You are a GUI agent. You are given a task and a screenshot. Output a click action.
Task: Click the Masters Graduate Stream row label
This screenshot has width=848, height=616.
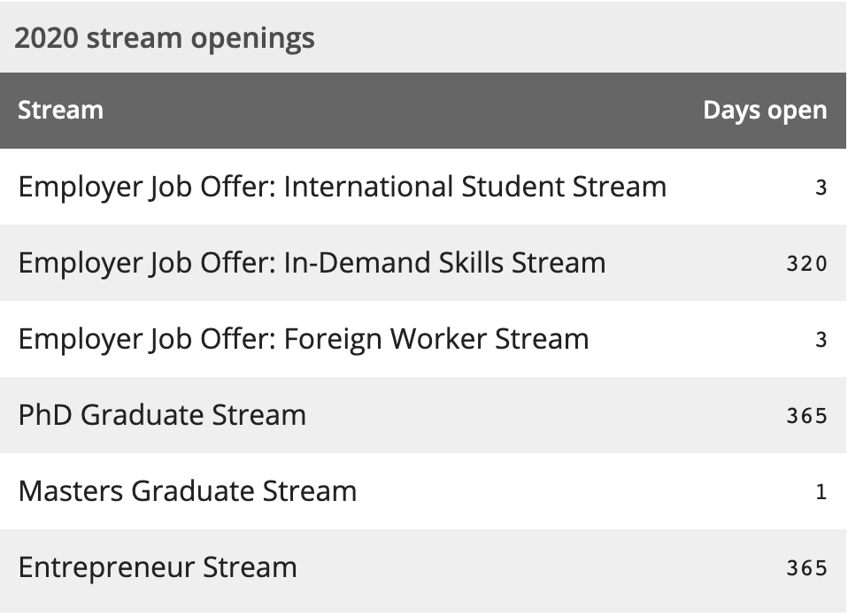188,491
